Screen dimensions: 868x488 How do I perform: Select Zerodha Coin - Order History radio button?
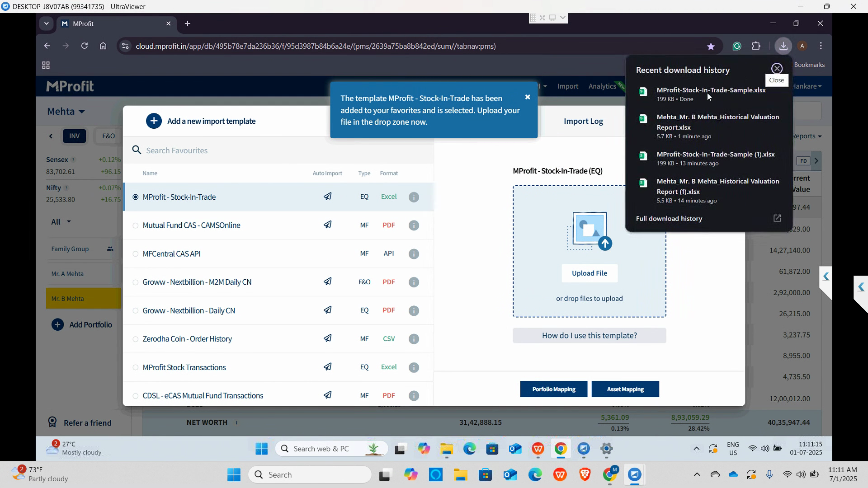pyautogui.click(x=135, y=339)
